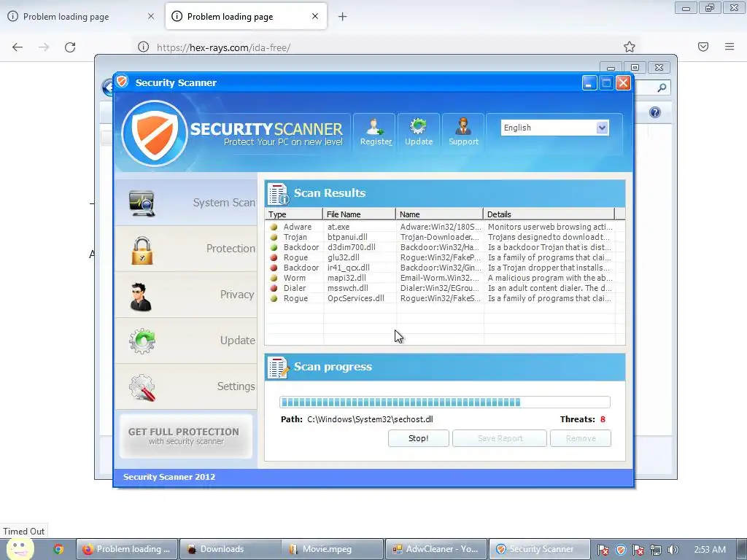
Task: Click the Threats count value 8
Action: 603,419
